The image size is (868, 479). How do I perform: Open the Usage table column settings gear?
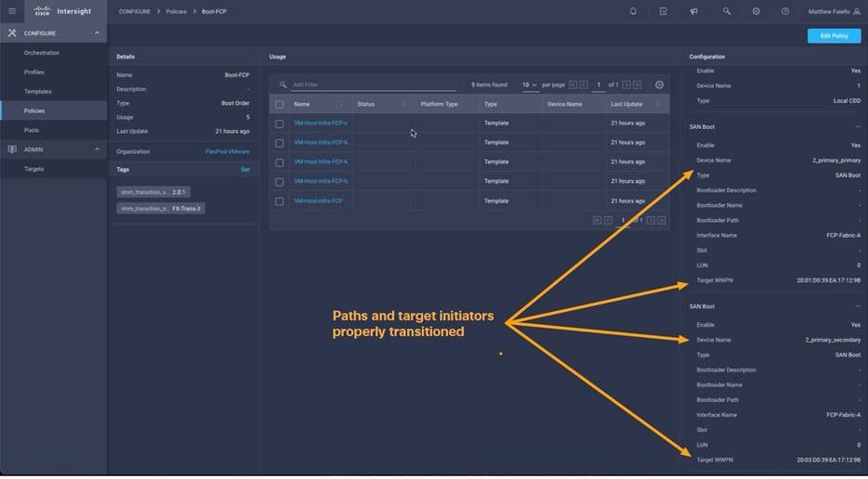659,84
